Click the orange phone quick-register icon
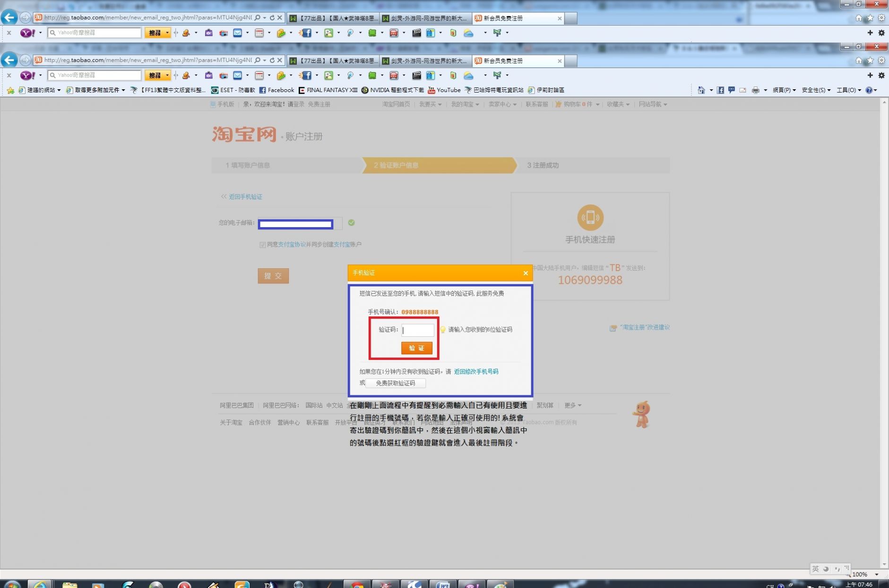This screenshot has width=889, height=588. (x=590, y=218)
